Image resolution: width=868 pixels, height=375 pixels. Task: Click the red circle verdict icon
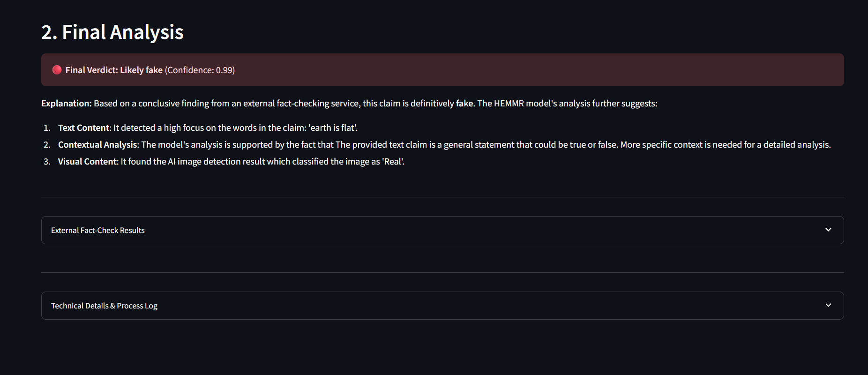click(57, 70)
